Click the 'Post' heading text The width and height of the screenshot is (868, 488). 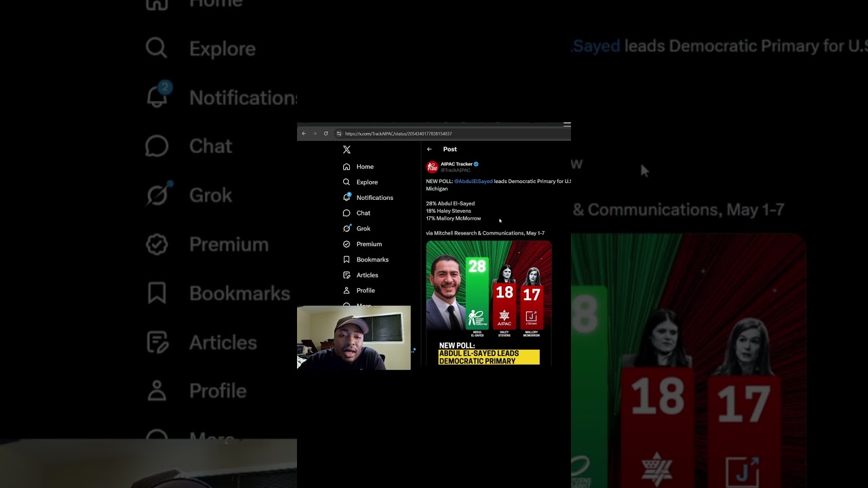point(450,149)
